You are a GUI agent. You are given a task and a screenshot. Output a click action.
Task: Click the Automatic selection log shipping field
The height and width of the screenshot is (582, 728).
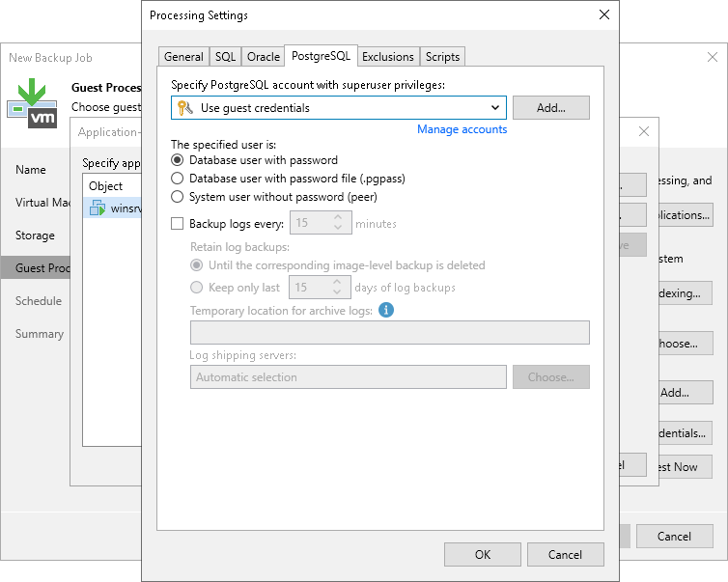pyautogui.click(x=349, y=376)
